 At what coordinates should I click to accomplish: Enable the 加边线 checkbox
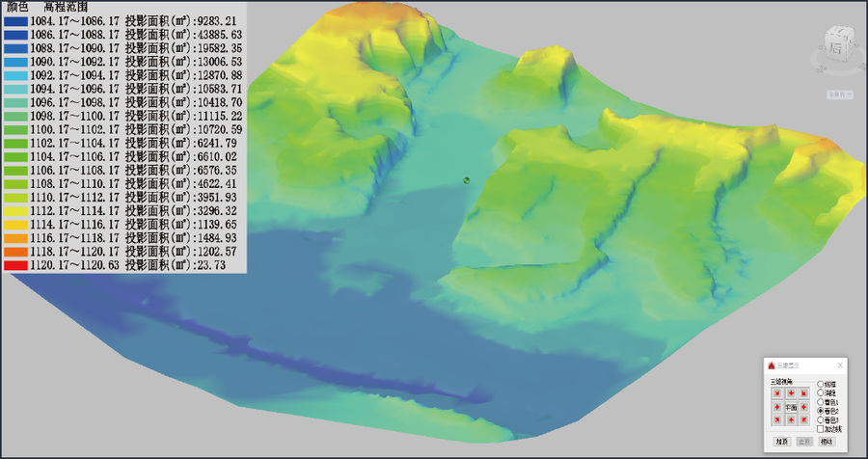(x=820, y=429)
